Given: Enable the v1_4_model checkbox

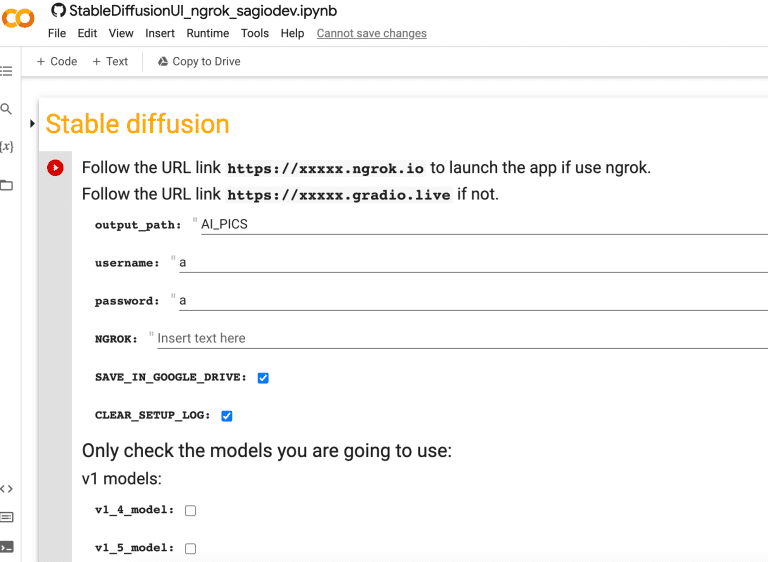Looking at the screenshot, I should tap(190, 510).
